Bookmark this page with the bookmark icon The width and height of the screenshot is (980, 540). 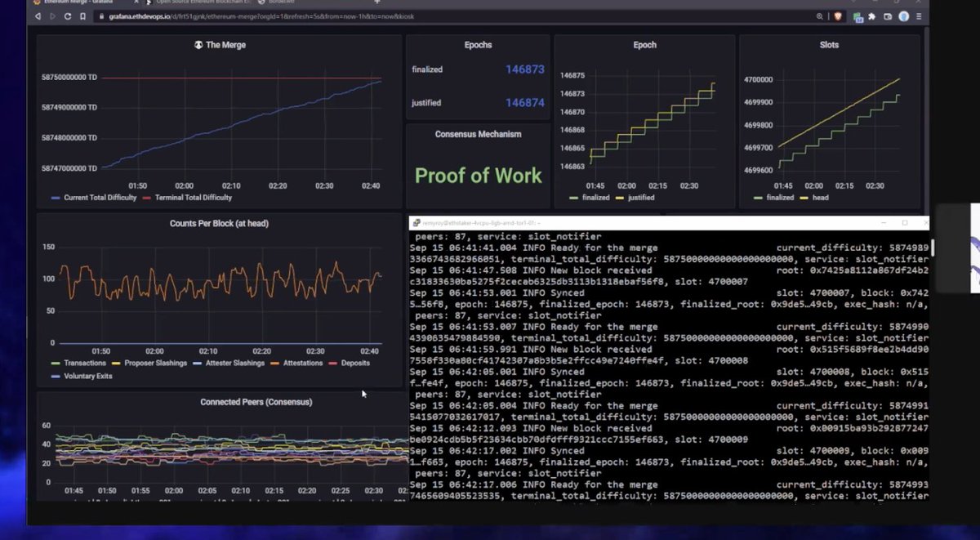(x=84, y=16)
